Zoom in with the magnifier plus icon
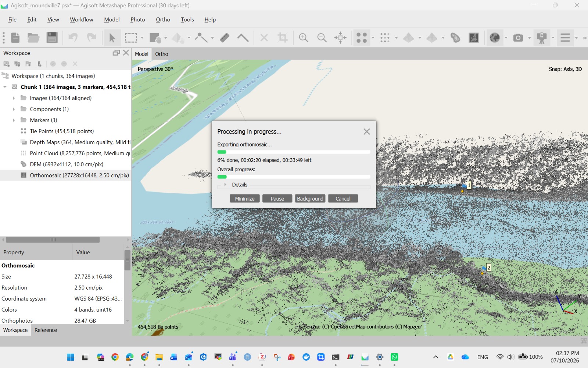The width and height of the screenshot is (588, 368). coord(304,38)
